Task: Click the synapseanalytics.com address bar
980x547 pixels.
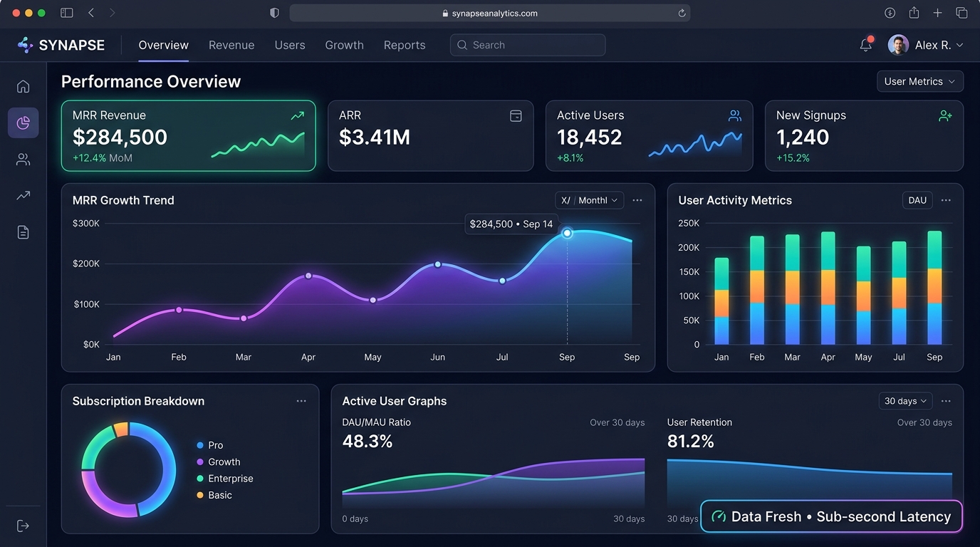Action: (490, 13)
